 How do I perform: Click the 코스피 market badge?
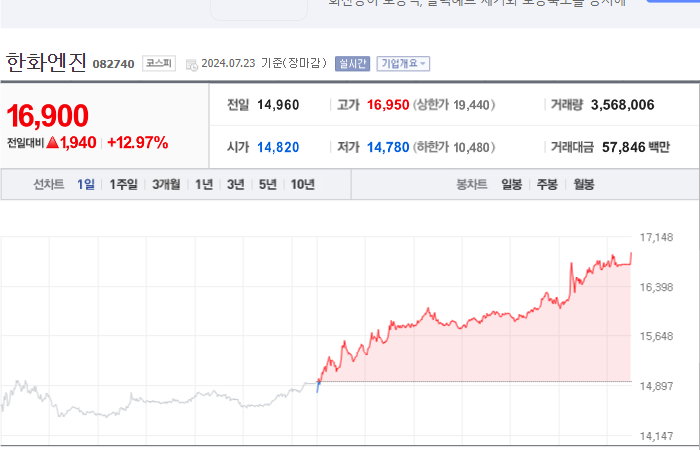159,63
